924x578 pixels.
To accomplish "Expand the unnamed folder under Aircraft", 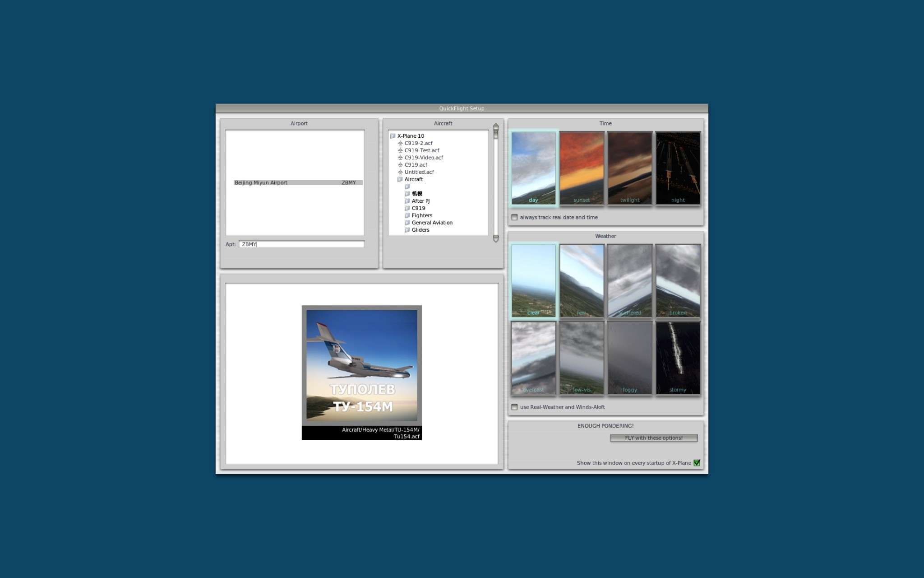I will coord(407,186).
